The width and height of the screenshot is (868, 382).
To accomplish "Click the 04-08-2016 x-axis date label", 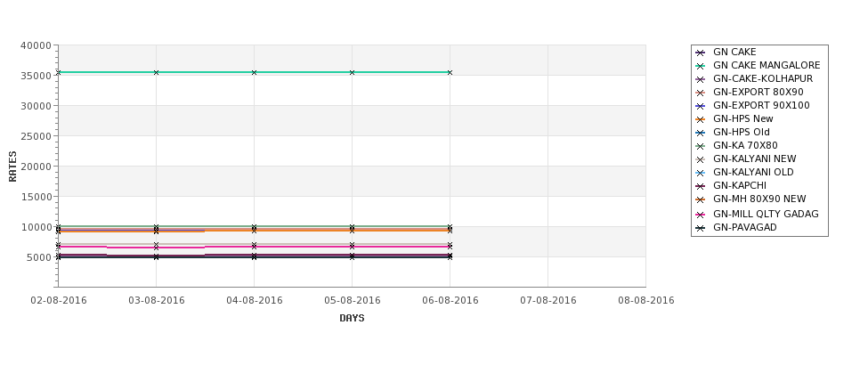I will (254, 300).
